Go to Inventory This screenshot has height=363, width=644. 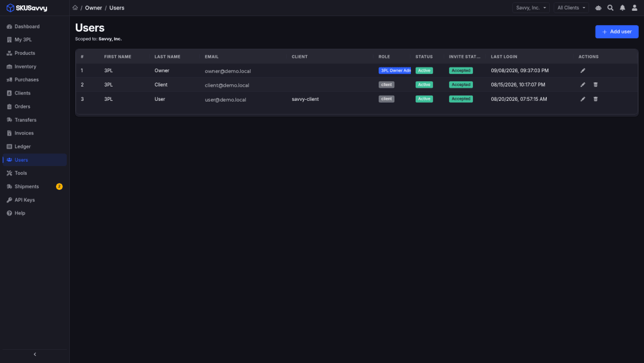click(35, 67)
